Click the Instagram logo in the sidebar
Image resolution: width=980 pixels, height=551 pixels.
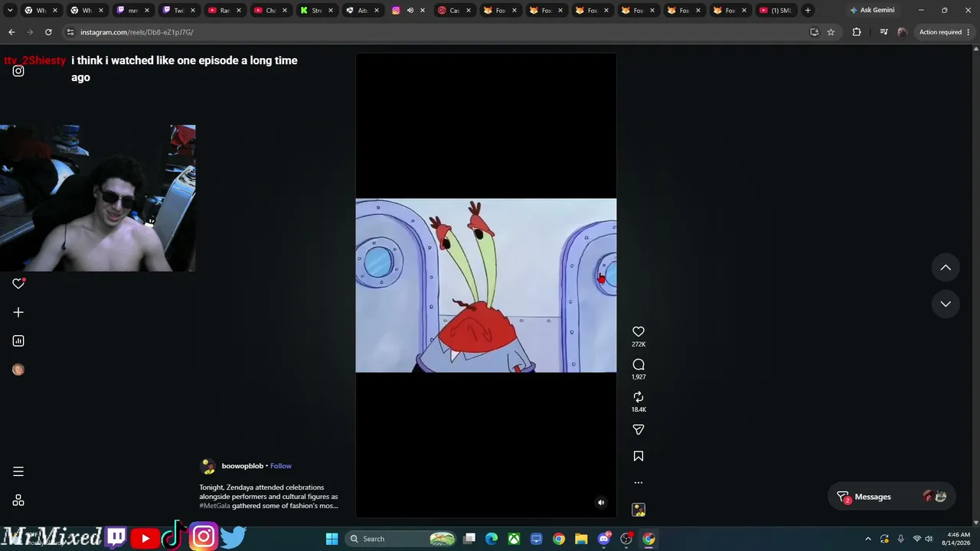tap(18, 71)
